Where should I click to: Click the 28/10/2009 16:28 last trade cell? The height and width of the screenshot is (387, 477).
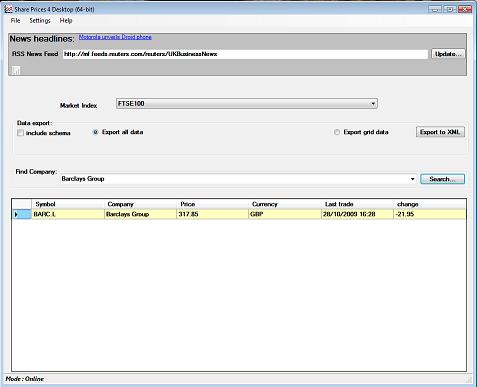[x=357, y=214]
